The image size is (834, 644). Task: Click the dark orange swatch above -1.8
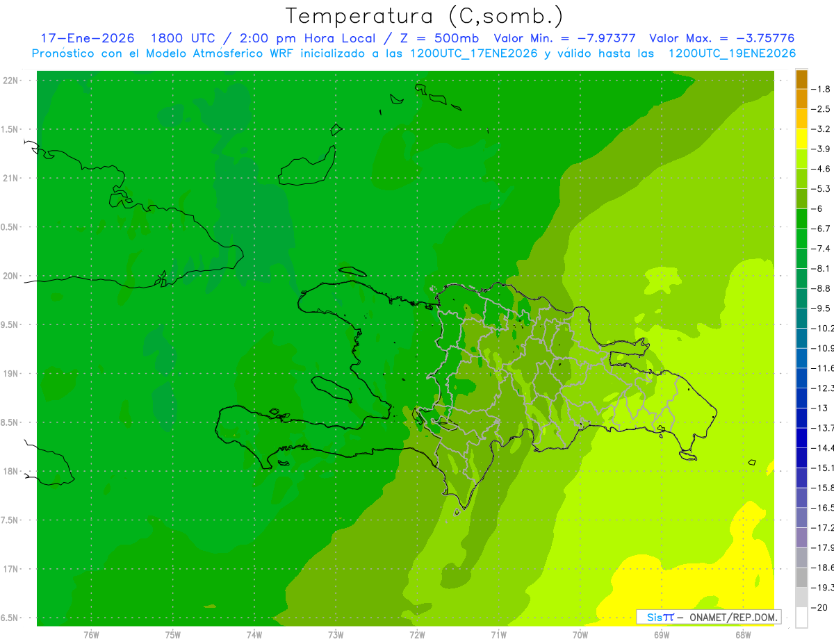point(801,79)
